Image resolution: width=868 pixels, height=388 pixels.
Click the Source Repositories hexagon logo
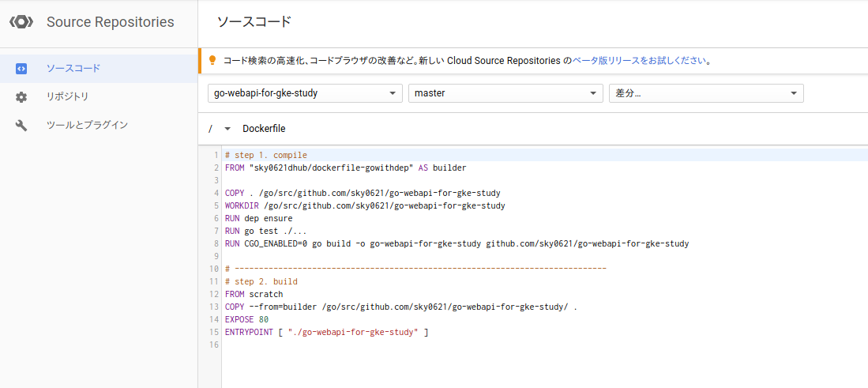pyautogui.click(x=21, y=23)
